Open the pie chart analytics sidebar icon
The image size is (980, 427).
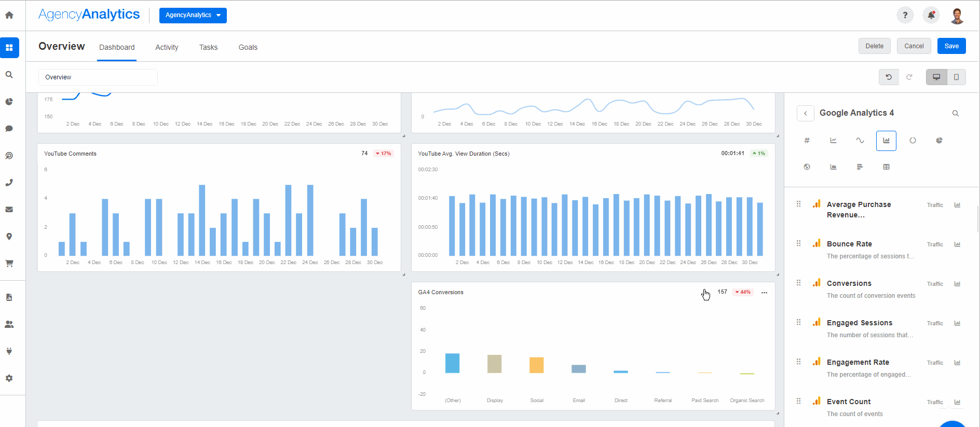coord(9,102)
